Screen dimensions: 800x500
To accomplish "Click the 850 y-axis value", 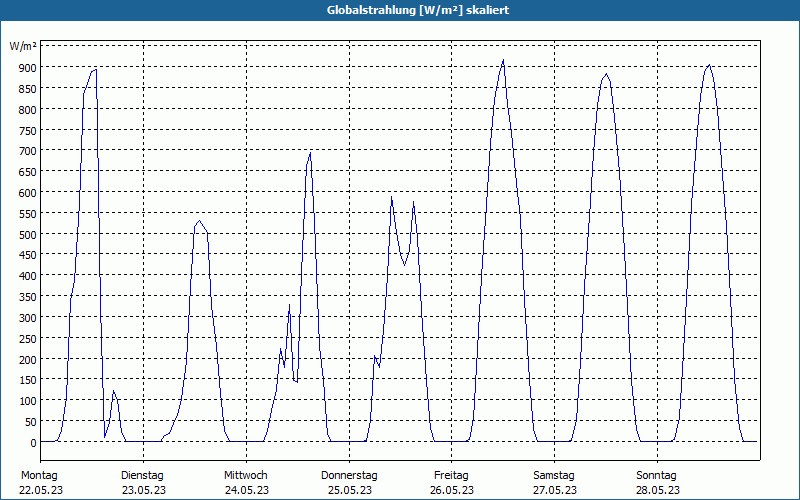I will point(28,89).
